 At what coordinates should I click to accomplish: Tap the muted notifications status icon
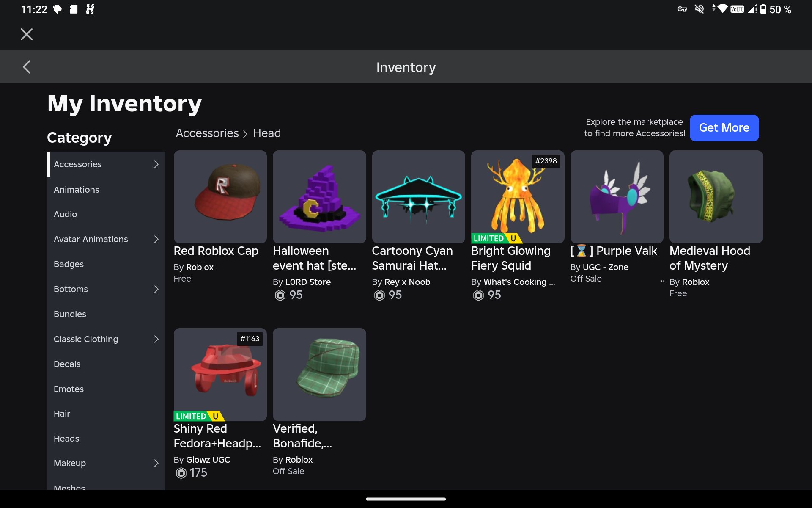[x=700, y=9]
